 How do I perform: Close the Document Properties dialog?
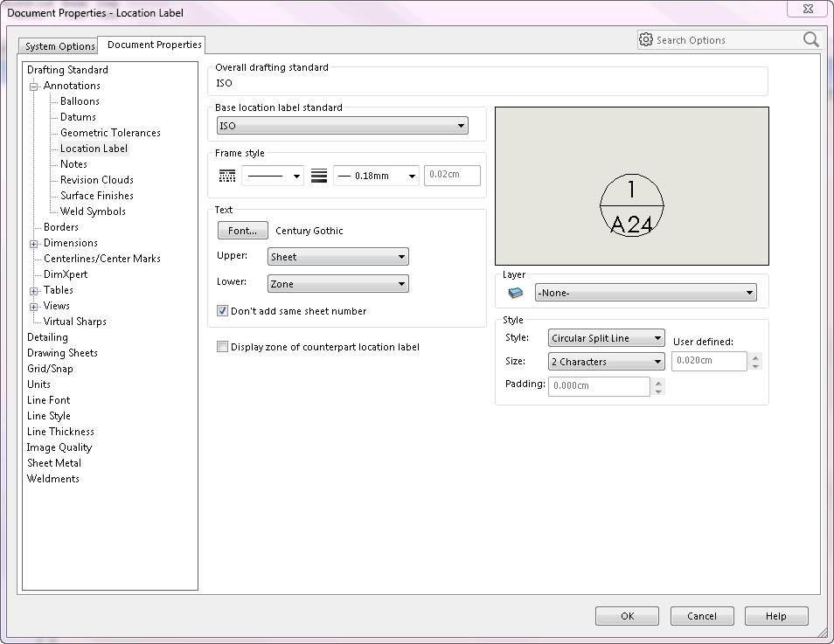[x=808, y=9]
